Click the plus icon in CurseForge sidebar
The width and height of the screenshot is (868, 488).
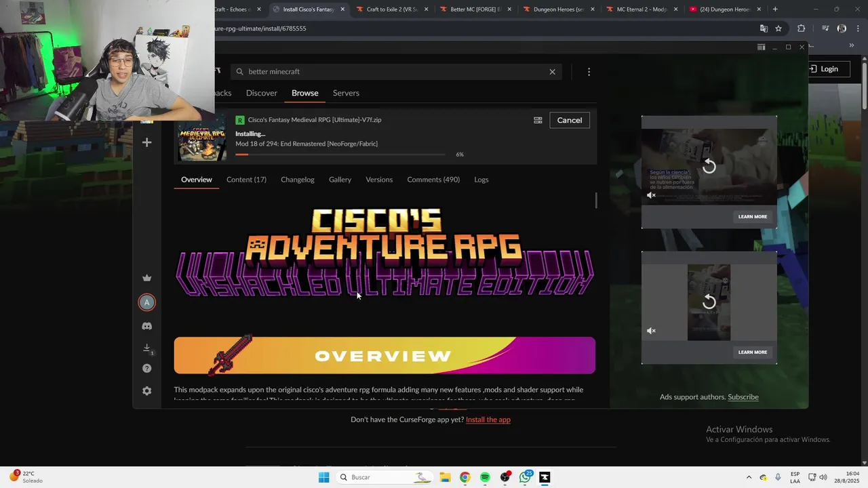[x=146, y=142]
